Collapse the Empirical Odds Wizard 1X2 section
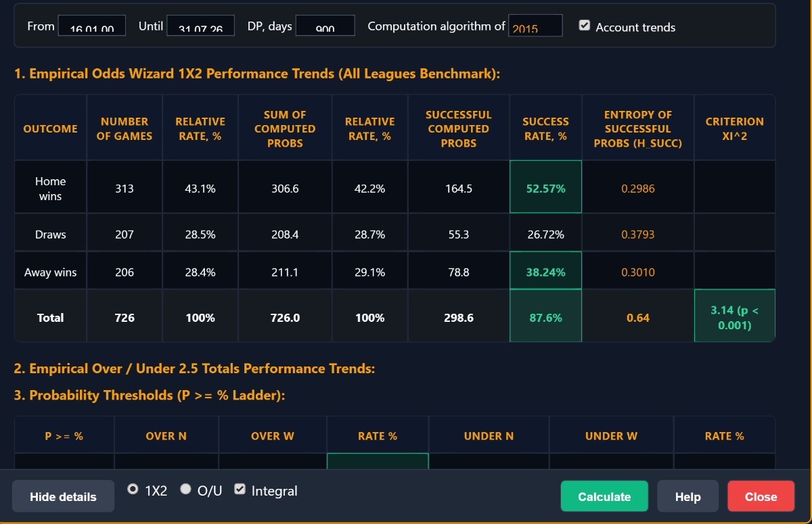 click(257, 74)
